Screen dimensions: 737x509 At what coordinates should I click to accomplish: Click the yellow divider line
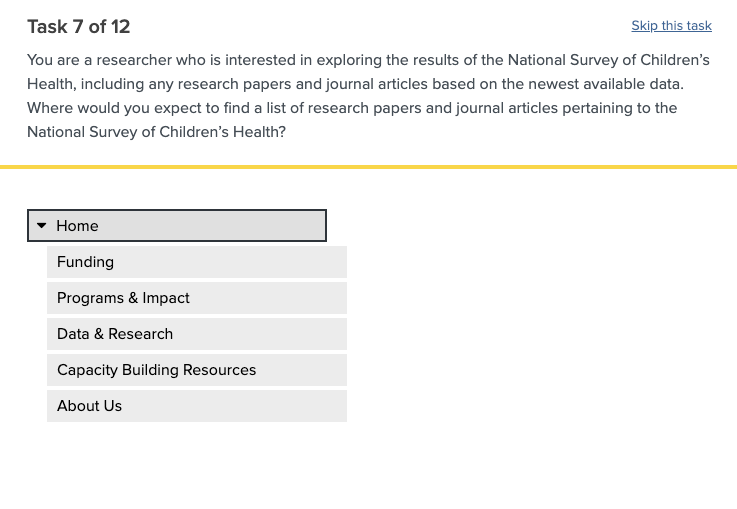pyautogui.click(x=368, y=166)
